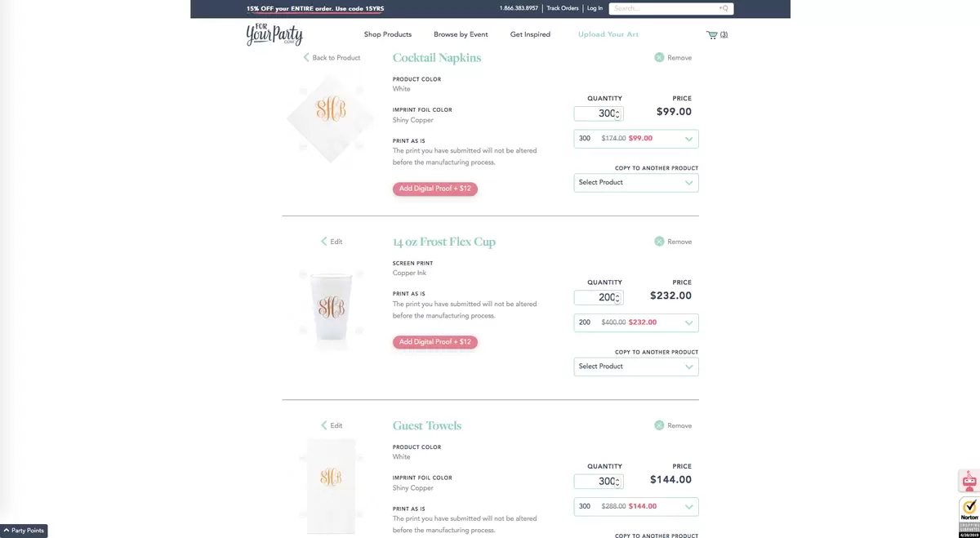Open Frost Flex Cup copy-to-product dropdown
The image size is (980, 538).
[636, 367]
